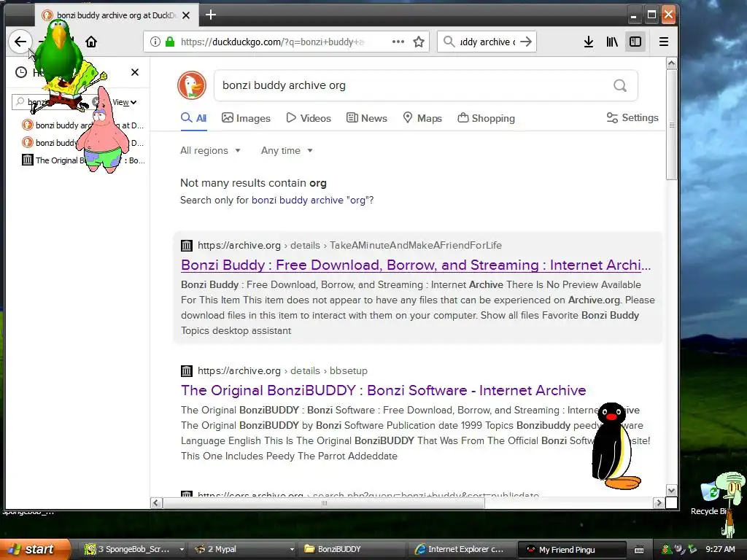Click the green padlock security icon
Viewport: 747px width, 560px height.
click(169, 42)
